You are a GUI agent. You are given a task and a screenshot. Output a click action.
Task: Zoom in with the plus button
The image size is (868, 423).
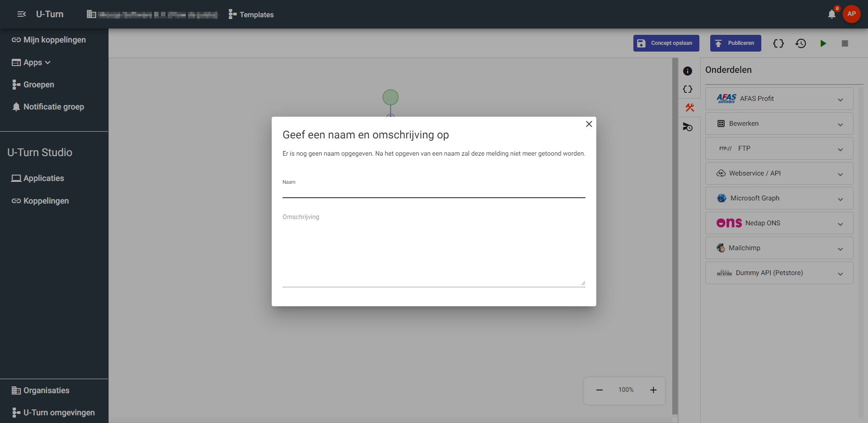pyautogui.click(x=653, y=390)
